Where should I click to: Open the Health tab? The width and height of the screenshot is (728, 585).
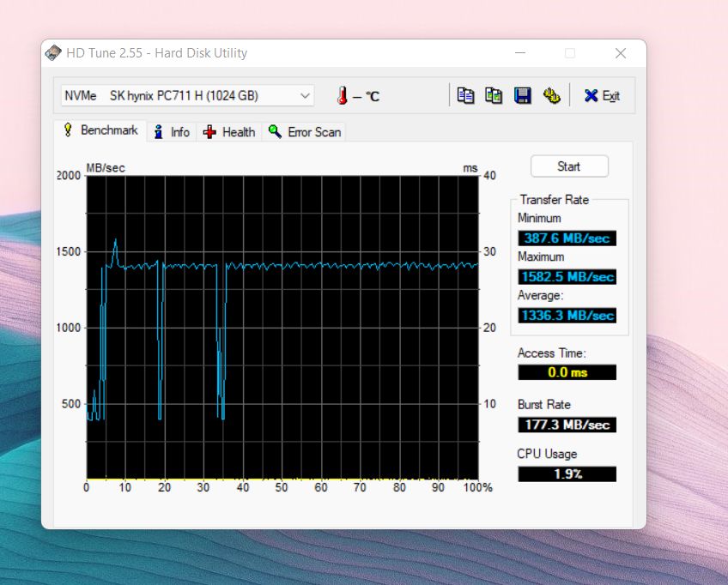point(229,132)
